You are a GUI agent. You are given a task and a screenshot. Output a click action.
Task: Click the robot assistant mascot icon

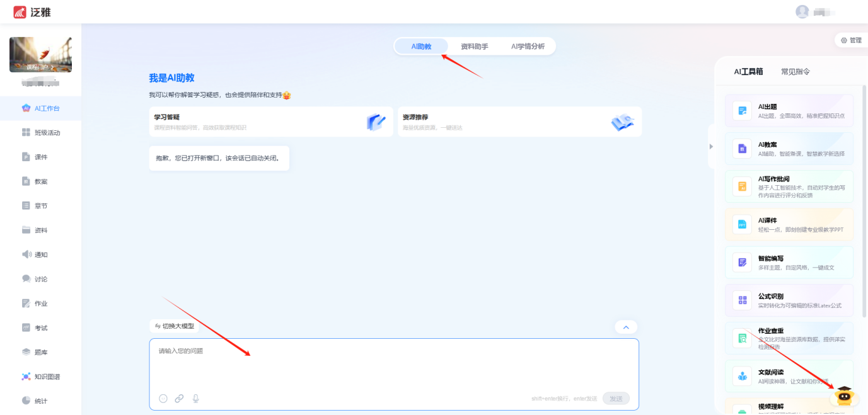843,395
